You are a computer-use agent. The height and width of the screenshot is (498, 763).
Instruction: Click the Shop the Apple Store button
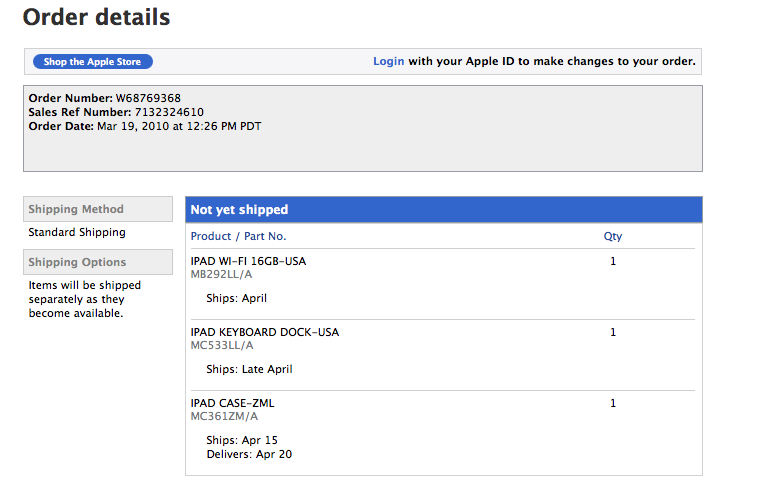click(93, 62)
